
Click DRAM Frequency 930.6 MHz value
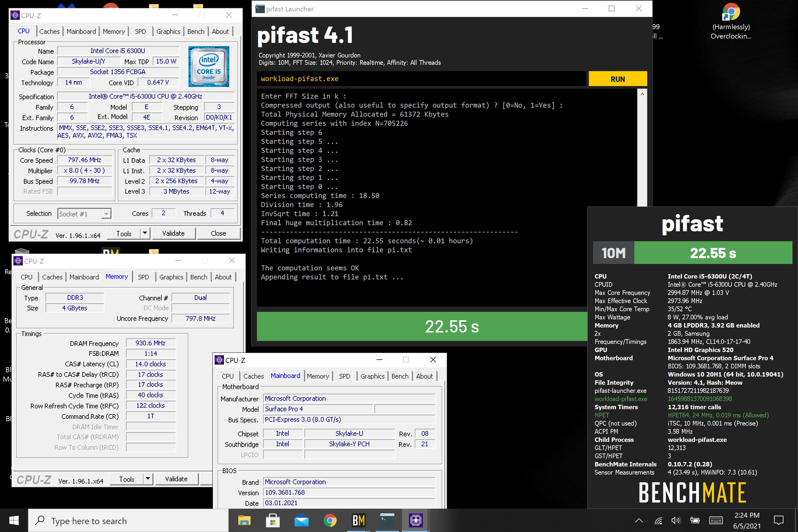click(x=150, y=343)
